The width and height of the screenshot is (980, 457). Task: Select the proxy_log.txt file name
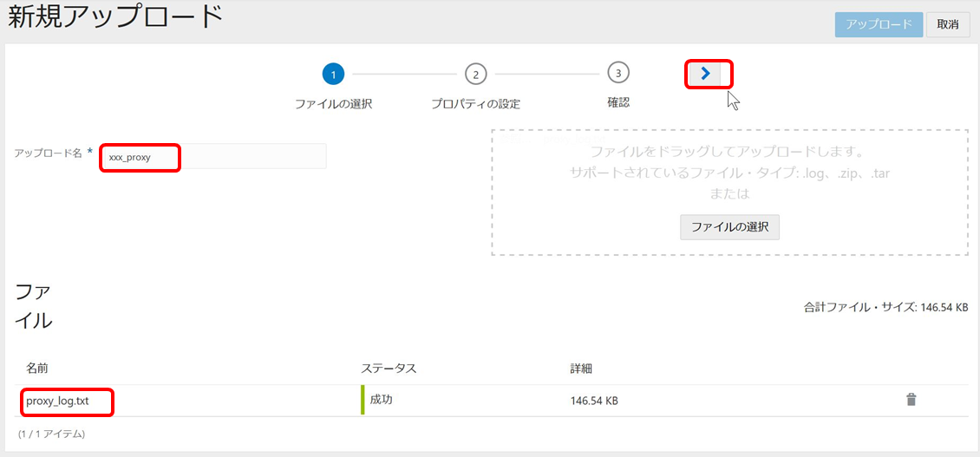57,401
